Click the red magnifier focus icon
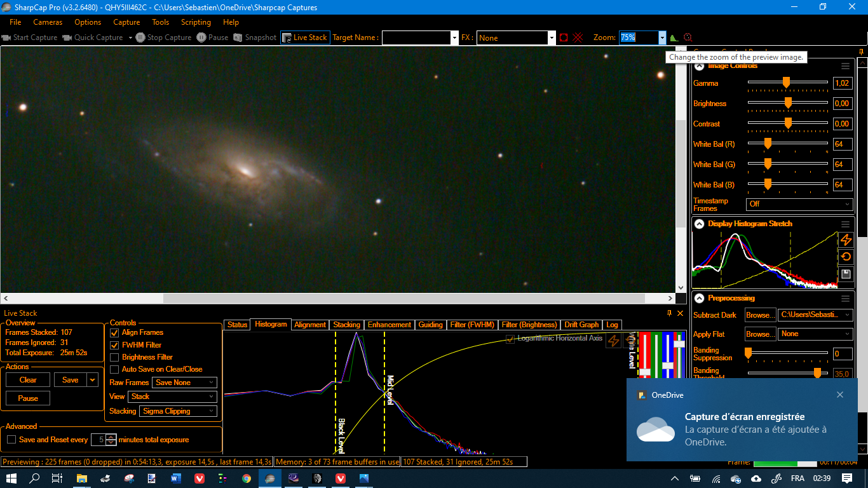Image resolution: width=868 pixels, height=488 pixels. (688, 37)
